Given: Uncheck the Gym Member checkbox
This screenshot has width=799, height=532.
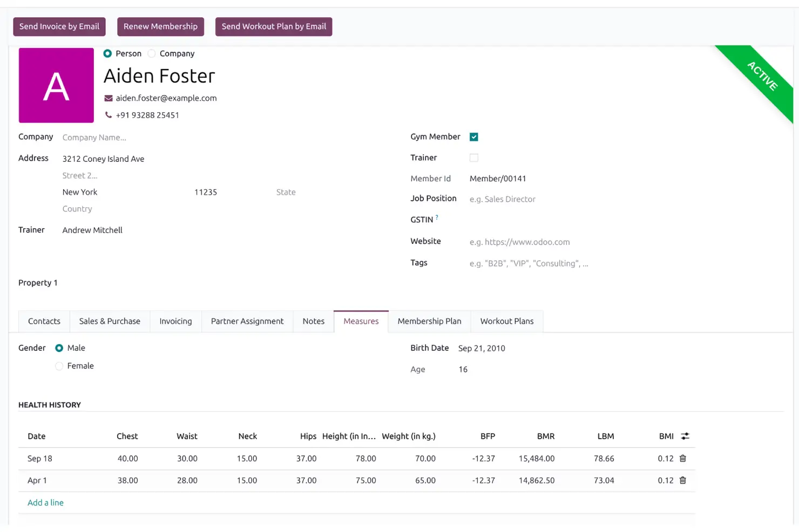Looking at the screenshot, I should pyautogui.click(x=474, y=137).
